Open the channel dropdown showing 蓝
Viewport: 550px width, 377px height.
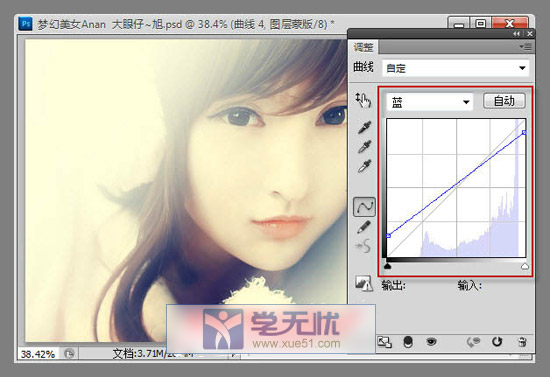[430, 102]
